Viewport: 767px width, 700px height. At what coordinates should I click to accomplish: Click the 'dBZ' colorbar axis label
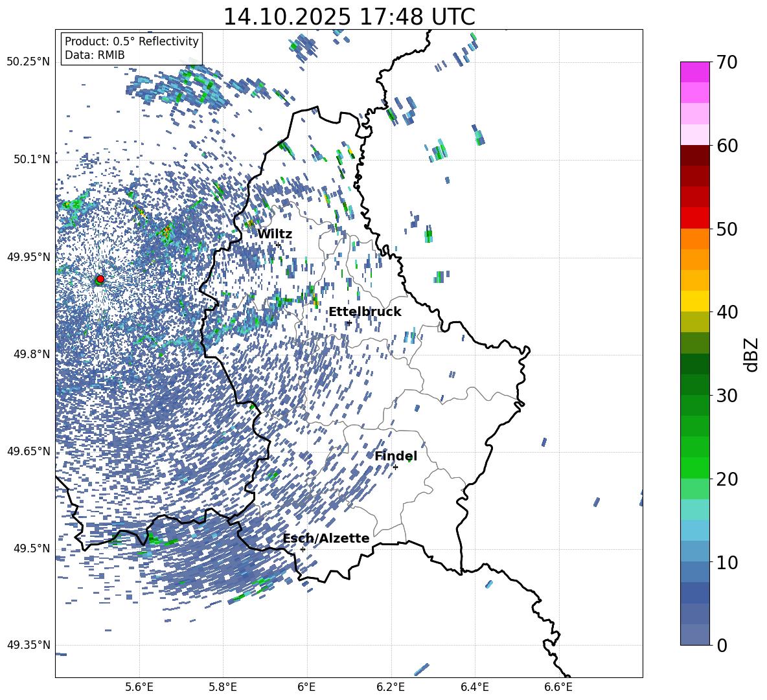click(x=752, y=354)
